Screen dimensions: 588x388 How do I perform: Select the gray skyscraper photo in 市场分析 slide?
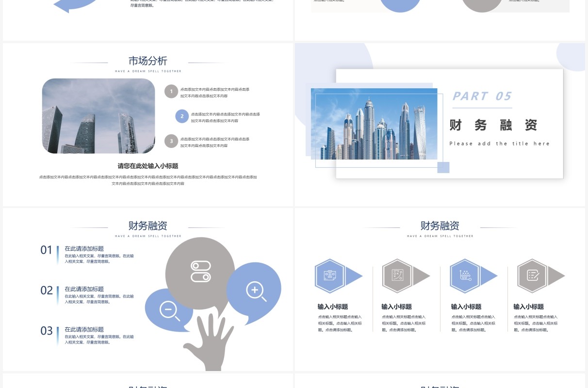point(98,116)
